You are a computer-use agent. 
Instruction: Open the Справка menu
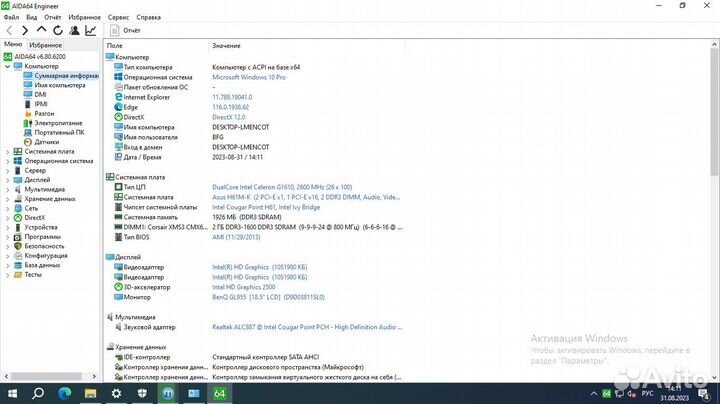(x=149, y=17)
